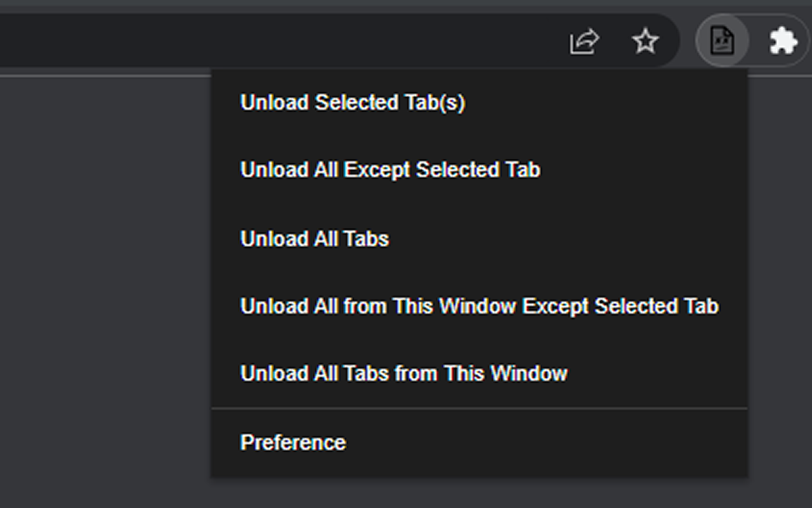Select Unload Selected Tab(s)
812x508 pixels.
click(x=352, y=103)
